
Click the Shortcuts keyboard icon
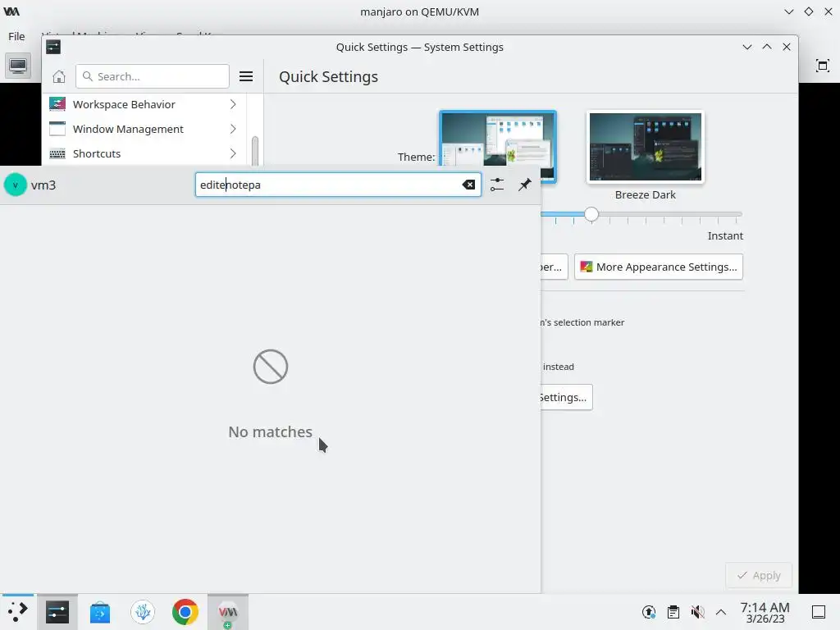tap(57, 154)
